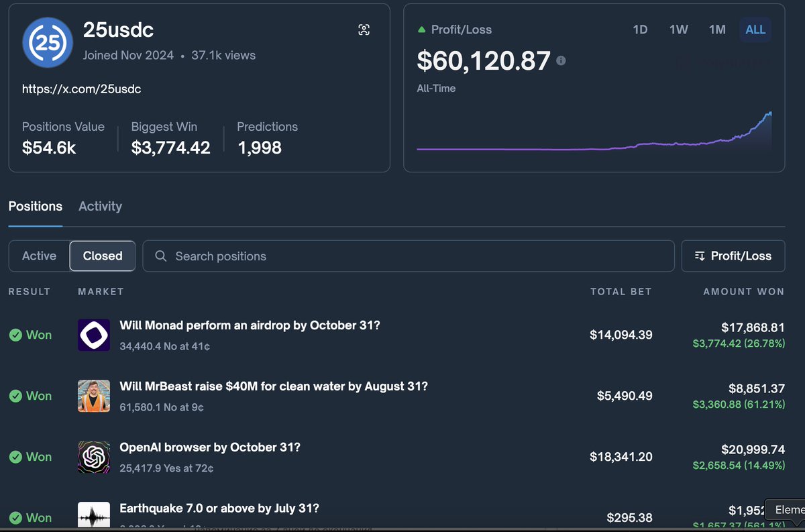Screen dimensions: 805x532
Task: Click the 61,580.1 No at 9¢ detail
Action: point(162,407)
